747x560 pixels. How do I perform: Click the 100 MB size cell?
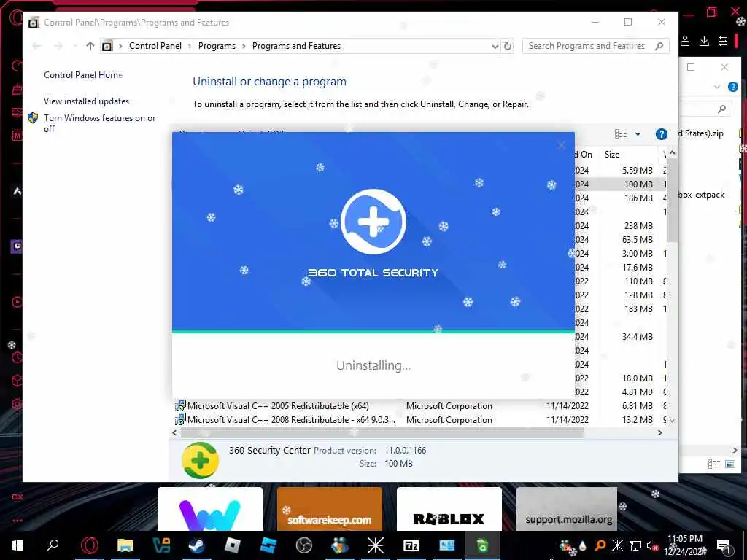638,184
